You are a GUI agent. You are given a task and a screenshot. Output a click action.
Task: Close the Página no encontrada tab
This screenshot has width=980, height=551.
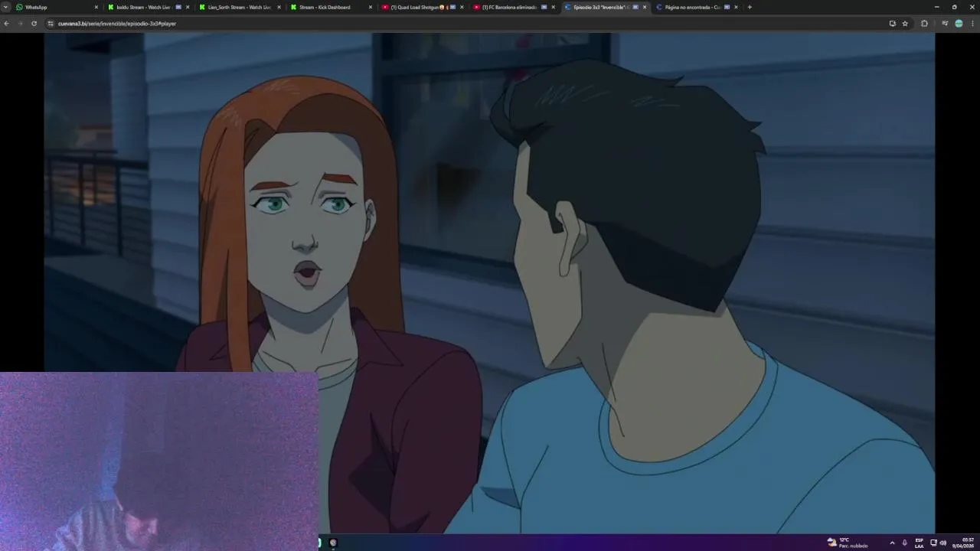click(736, 7)
